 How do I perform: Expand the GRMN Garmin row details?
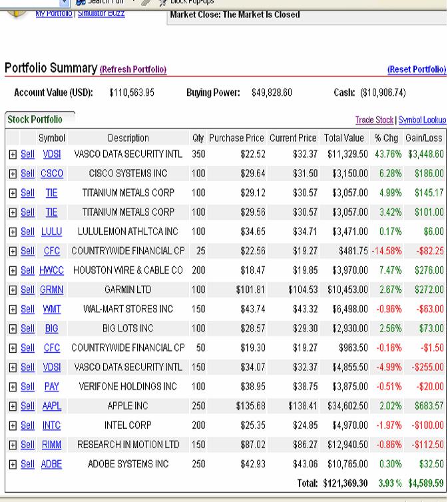13,290
